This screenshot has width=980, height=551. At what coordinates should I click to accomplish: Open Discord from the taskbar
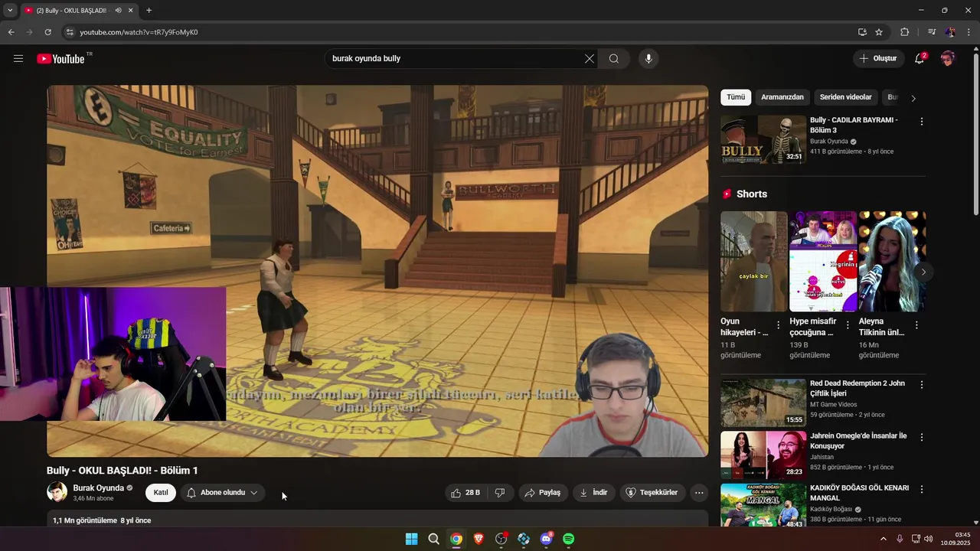click(x=546, y=539)
